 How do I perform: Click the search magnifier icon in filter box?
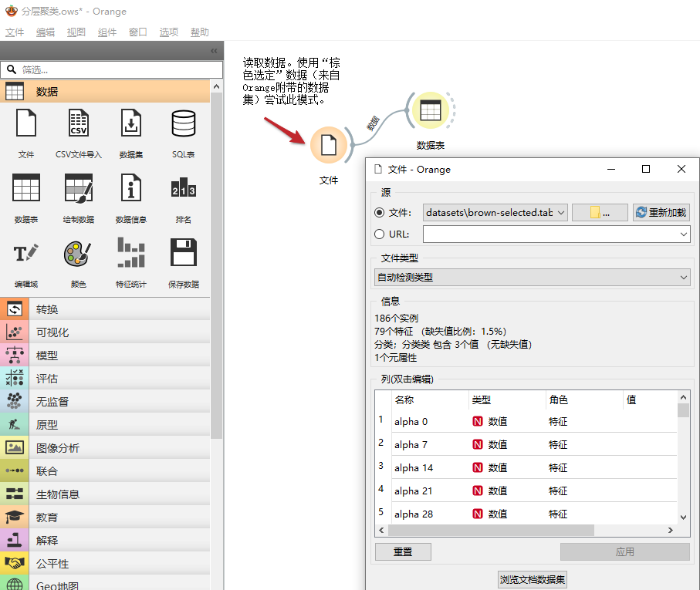pos(11,69)
